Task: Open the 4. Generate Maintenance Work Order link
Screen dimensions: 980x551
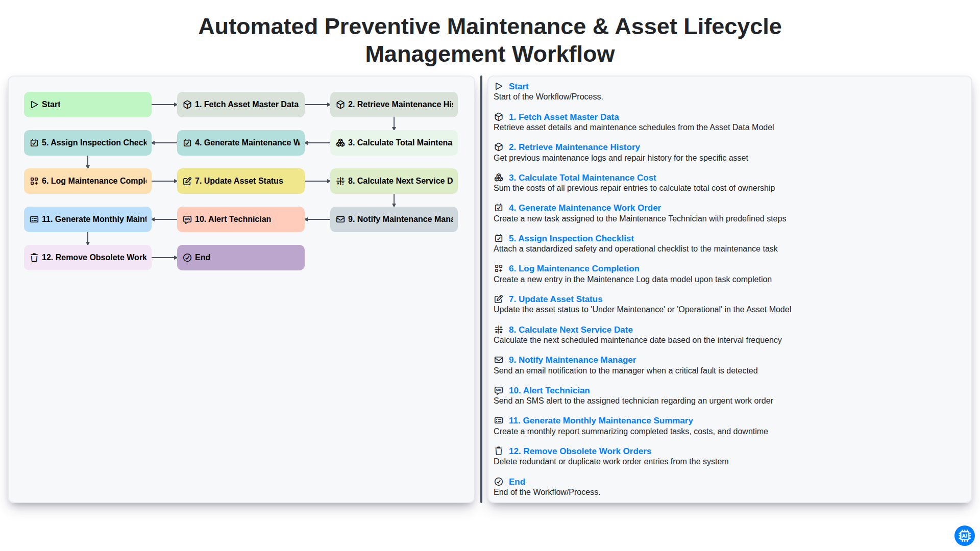Action: tap(584, 208)
